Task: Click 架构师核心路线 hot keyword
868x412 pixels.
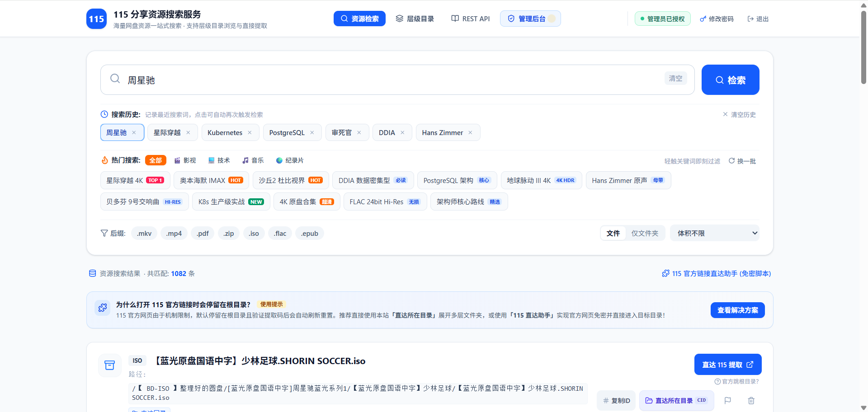Action: pos(469,201)
